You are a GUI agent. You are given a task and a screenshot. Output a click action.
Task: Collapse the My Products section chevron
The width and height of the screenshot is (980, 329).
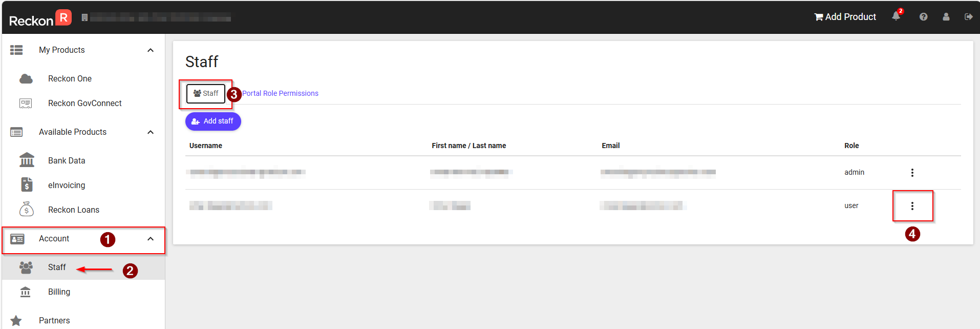point(151,50)
